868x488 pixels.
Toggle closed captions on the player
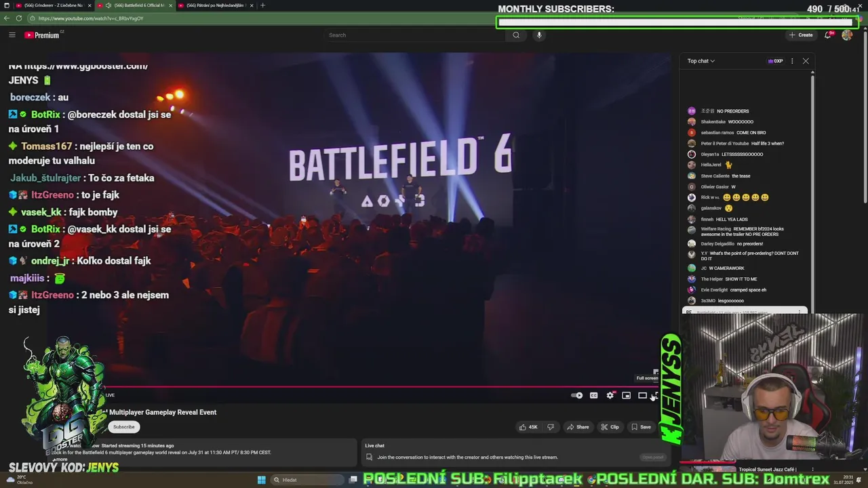coord(593,396)
